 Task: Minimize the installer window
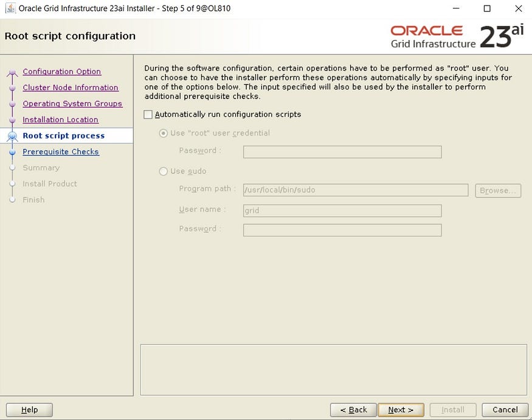pos(456,8)
